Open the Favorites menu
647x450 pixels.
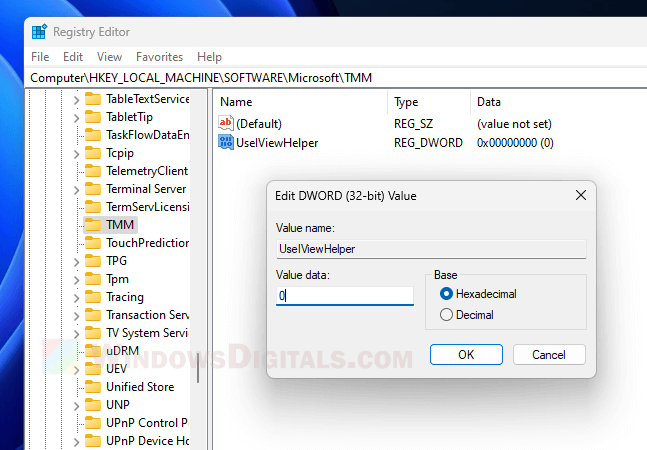[x=159, y=57]
